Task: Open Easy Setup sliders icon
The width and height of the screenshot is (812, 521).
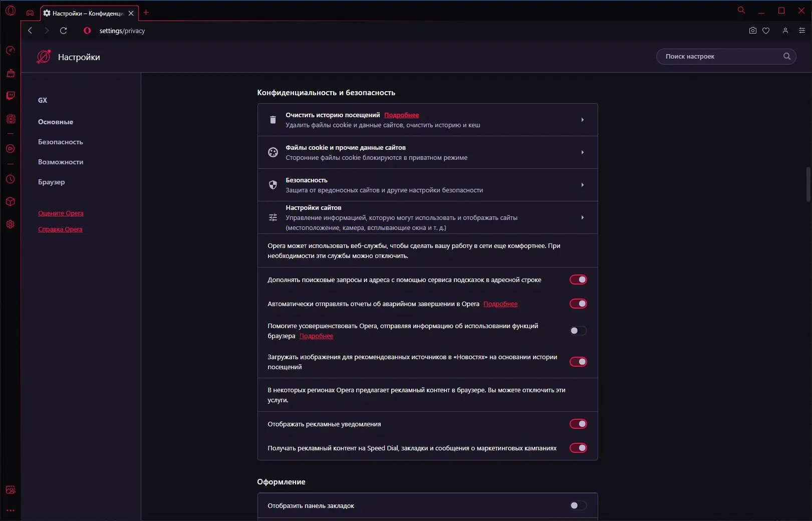Action: click(x=801, y=31)
